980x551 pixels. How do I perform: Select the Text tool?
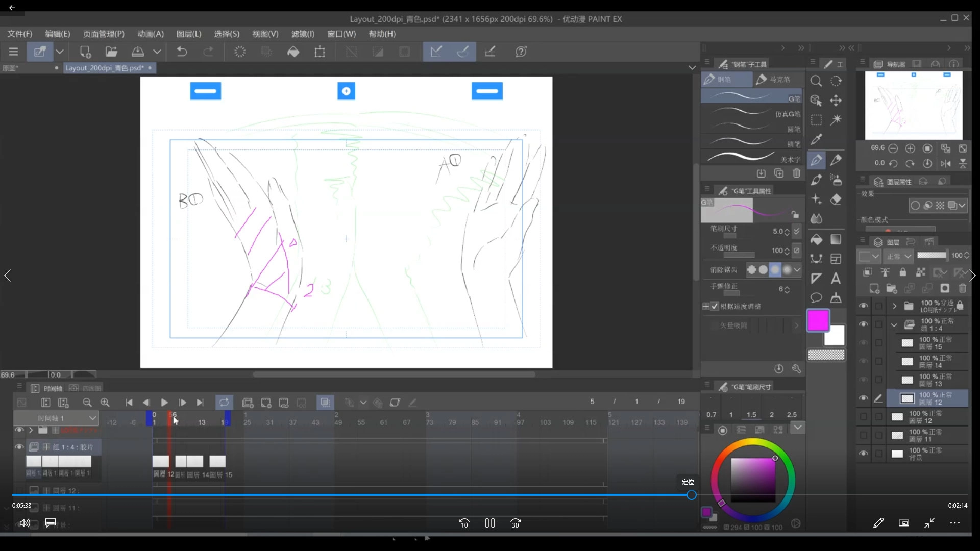pyautogui.click(x=836, y=279)
